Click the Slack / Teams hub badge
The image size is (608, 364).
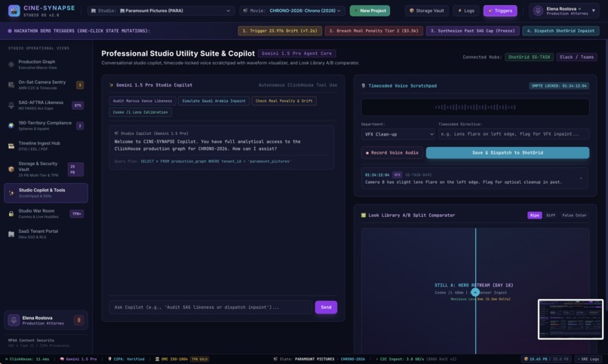(x=576, y=57)
